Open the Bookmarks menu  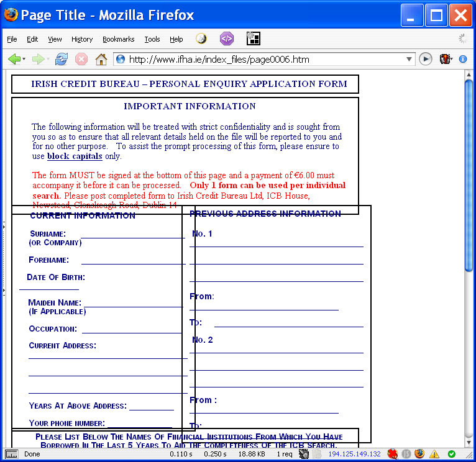coord(119,39)
